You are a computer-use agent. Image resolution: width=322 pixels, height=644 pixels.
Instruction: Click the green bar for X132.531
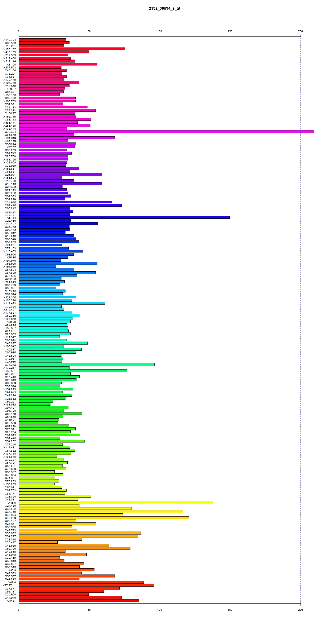click(x=73, y=371)
